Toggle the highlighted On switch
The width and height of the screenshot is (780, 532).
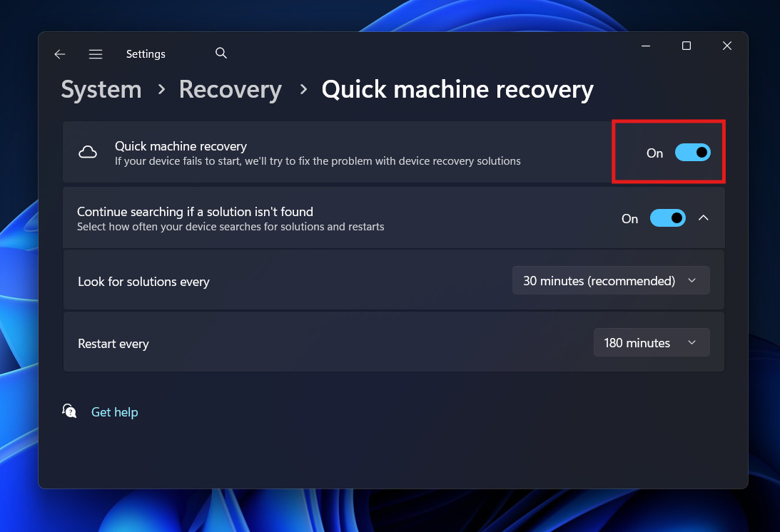[692, 152]
